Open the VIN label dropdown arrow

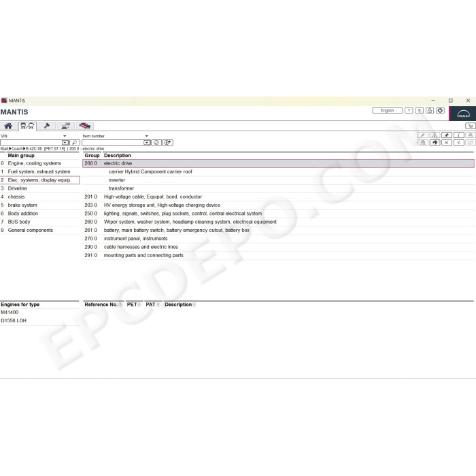(65, 136)
